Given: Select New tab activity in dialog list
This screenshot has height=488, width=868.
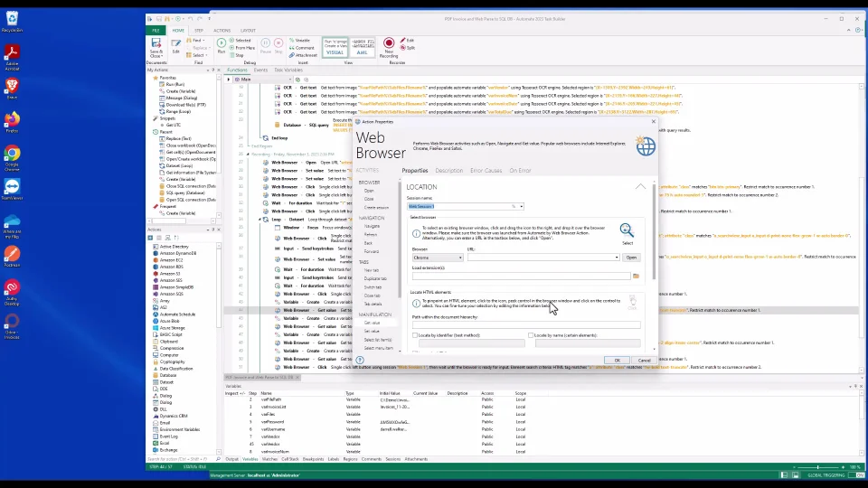Looking at the screenshot, I should (x=372, y=270).
